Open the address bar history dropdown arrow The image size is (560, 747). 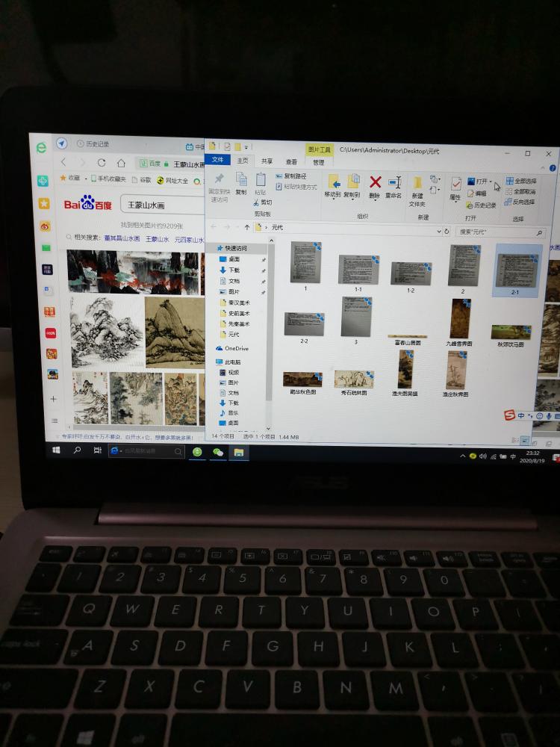pos(438,231)
